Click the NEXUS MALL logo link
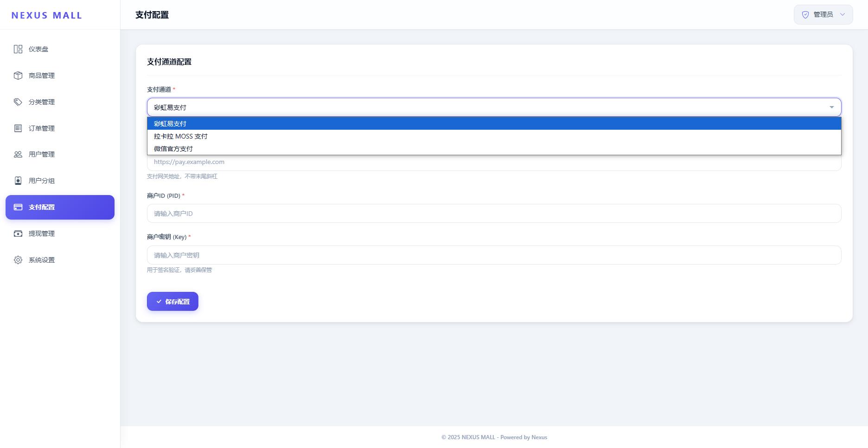This screenshot has height=448, width=868. click(47, 15)
